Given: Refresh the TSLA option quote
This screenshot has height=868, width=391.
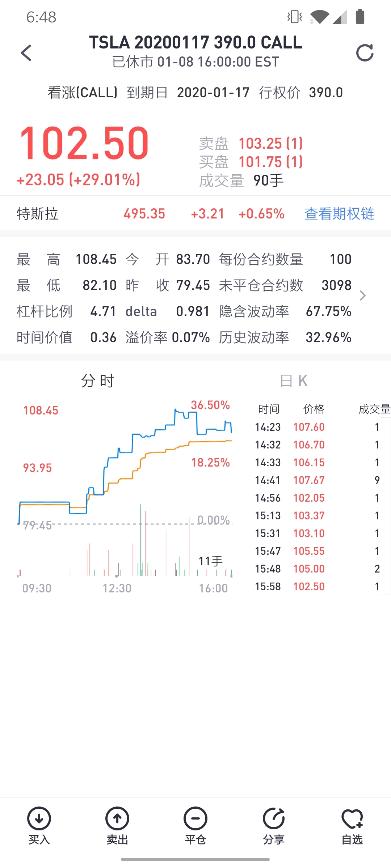Looking at the screenshot, I should pos(365,53).
